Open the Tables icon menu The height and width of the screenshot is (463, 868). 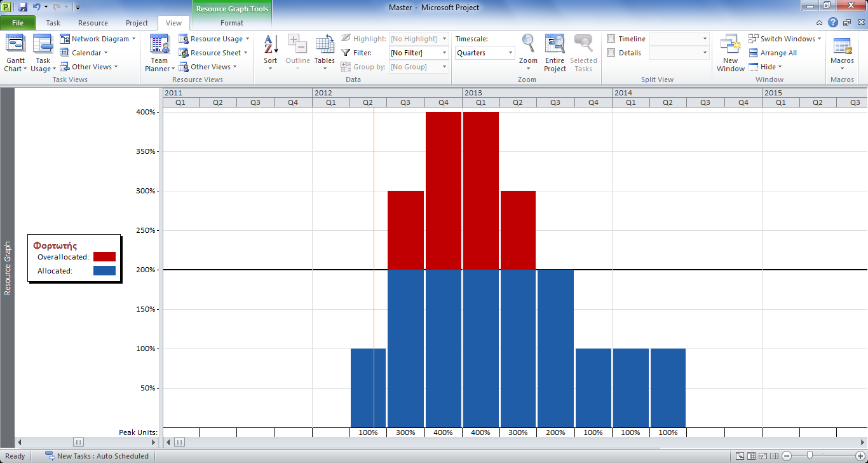[x=325, y=53]
